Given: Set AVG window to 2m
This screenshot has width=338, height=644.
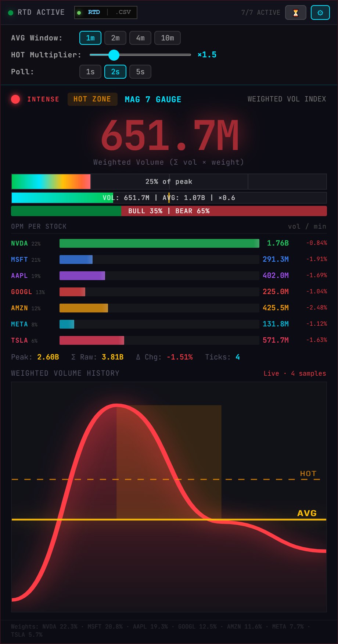Looking at the screenshot, I should tap(115, 38).
